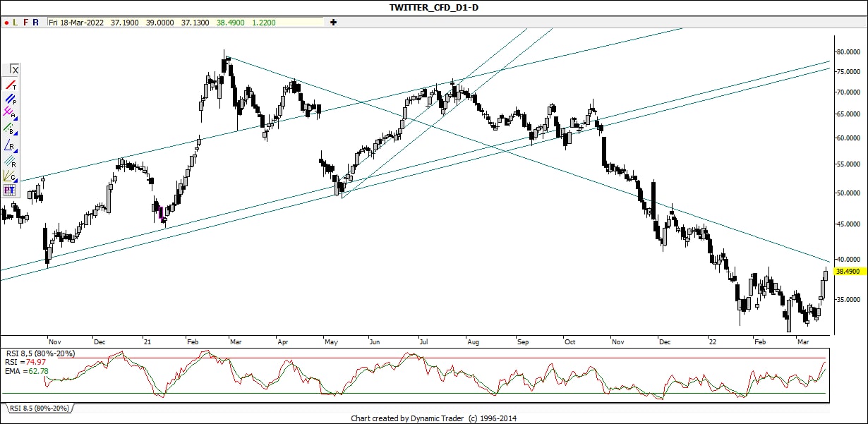Click the 65.0000 price axis label
Viewport: 868px width, 424px height.
(x=849, y=114)
